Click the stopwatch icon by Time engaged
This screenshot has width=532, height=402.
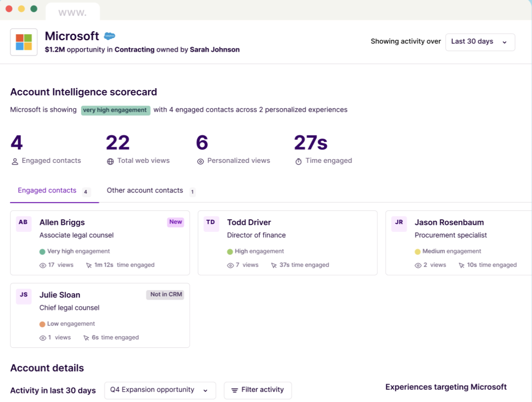coord(298,162)
